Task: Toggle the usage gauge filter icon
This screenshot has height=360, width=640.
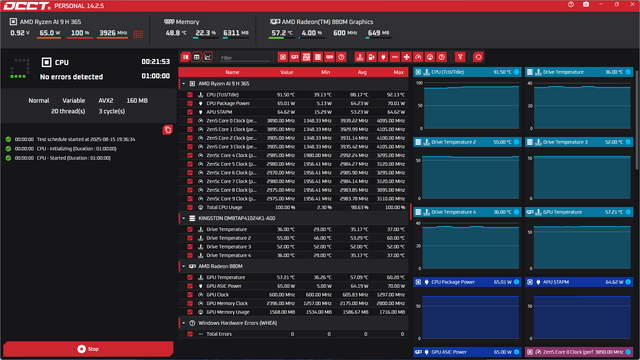Action: [430, 57]
